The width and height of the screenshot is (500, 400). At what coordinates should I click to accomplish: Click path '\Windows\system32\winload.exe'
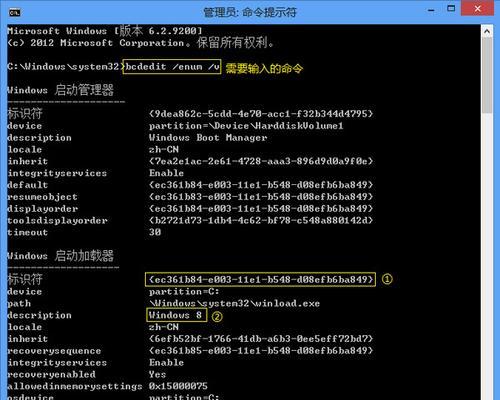(234, 303)
